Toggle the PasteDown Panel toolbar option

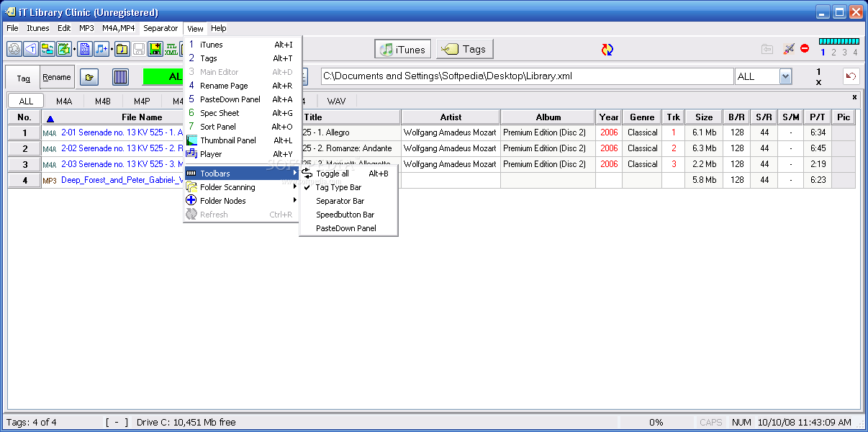point(348,228)
